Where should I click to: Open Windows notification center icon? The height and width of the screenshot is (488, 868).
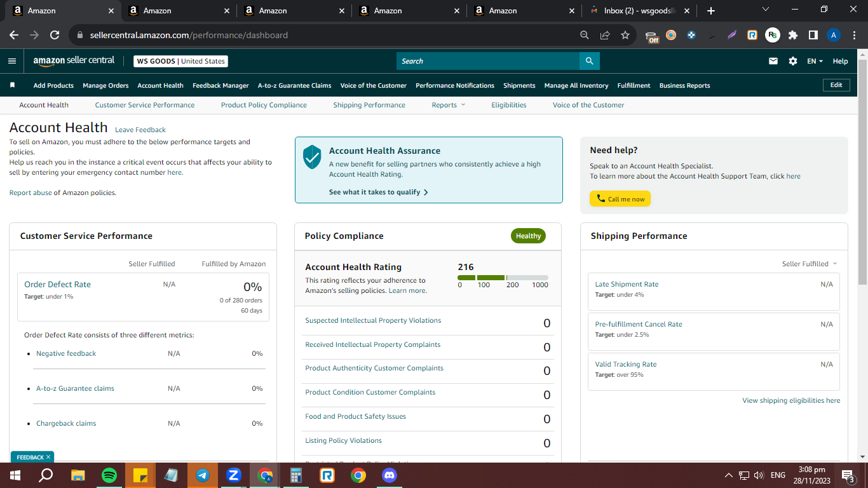click(x=848, y=475)
